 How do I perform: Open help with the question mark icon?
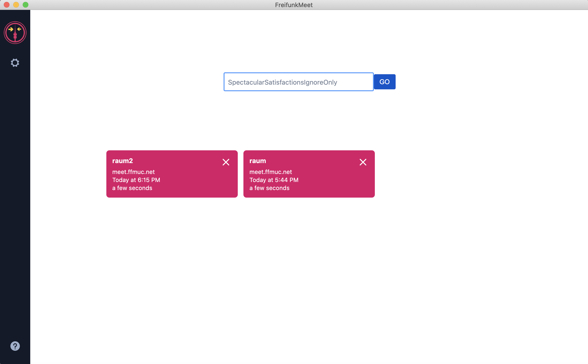pyautogui.click(x=15, y=346)
